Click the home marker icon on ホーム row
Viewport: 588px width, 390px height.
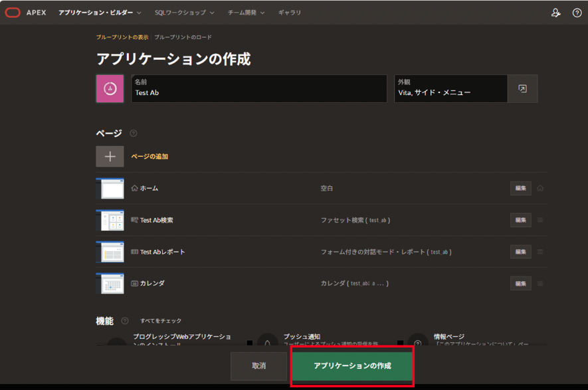tap(539, 188)
